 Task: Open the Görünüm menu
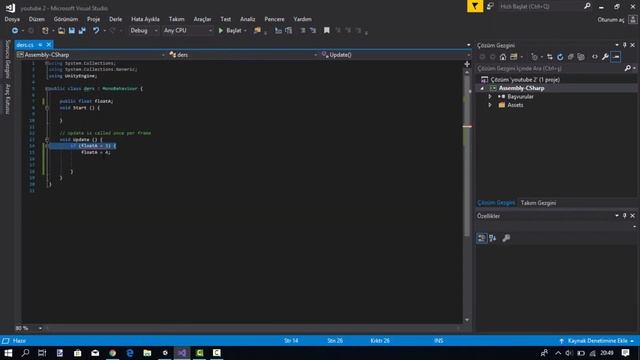[66, 19]
